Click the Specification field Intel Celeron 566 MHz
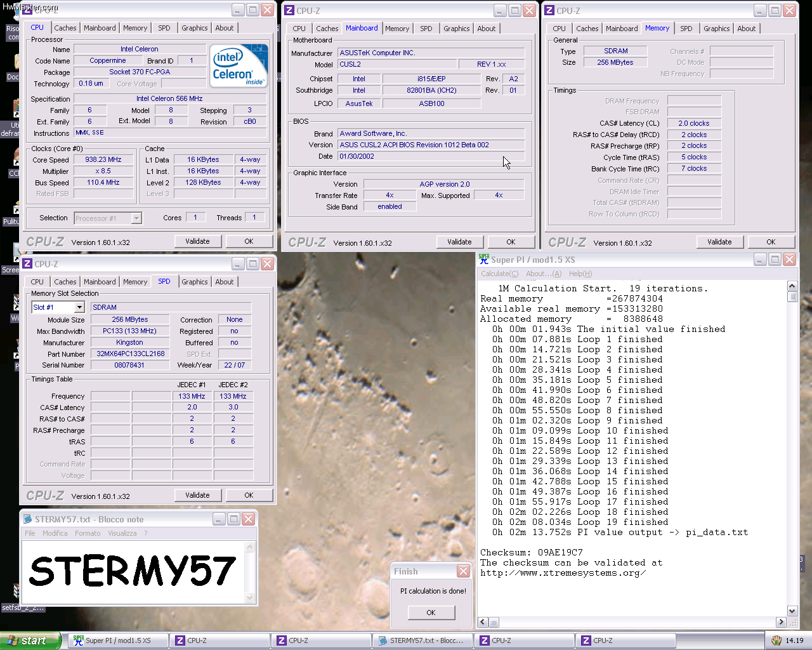Viewport: 812px width, 650px height. [169, 99]
